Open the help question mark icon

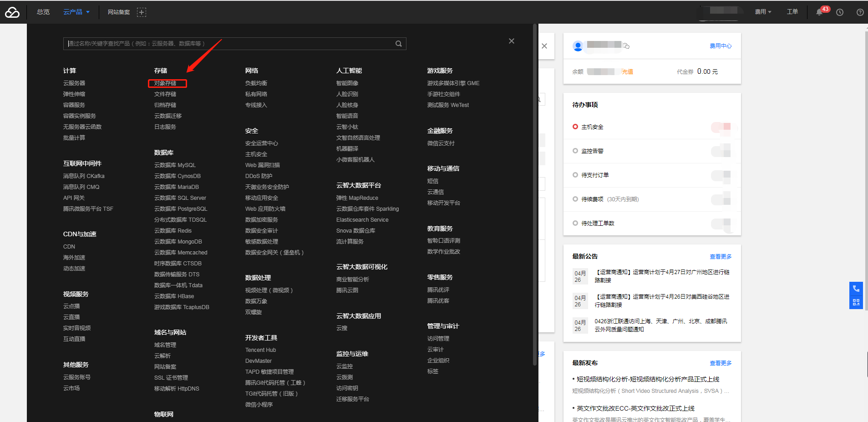[860, 12]
